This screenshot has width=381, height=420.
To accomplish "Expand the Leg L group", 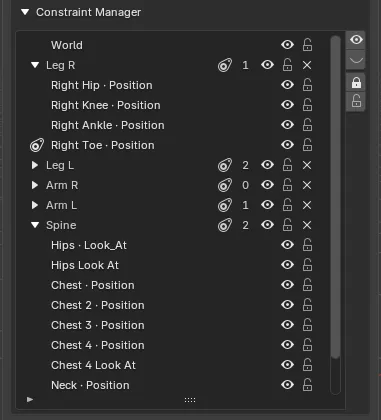I will click(35, 165).
